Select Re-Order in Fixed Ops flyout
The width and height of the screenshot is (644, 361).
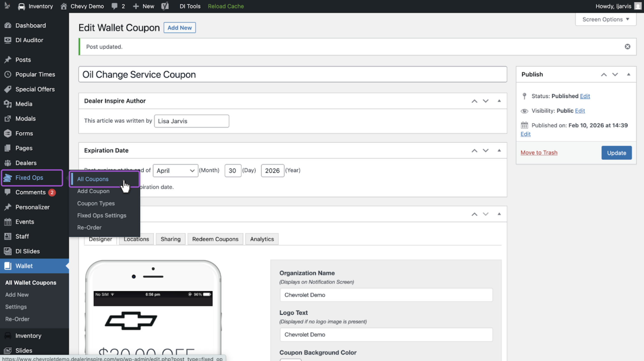tap(89, 228)
